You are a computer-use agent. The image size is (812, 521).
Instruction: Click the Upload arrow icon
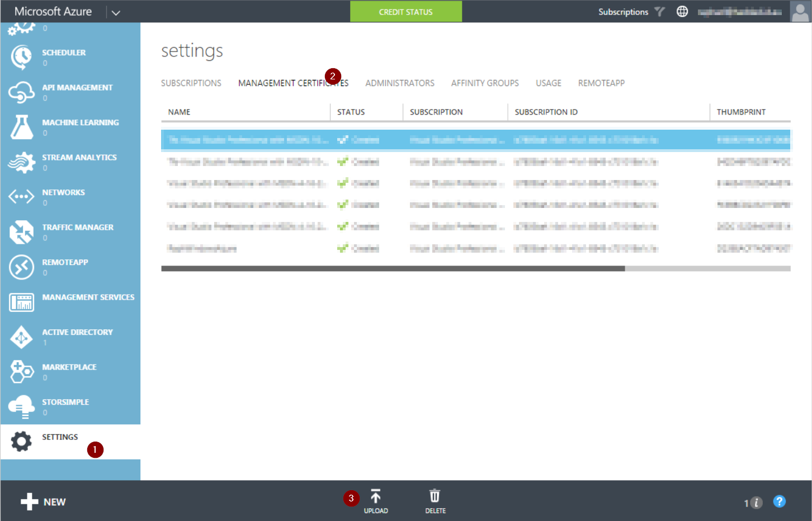[x=376, y=496]
